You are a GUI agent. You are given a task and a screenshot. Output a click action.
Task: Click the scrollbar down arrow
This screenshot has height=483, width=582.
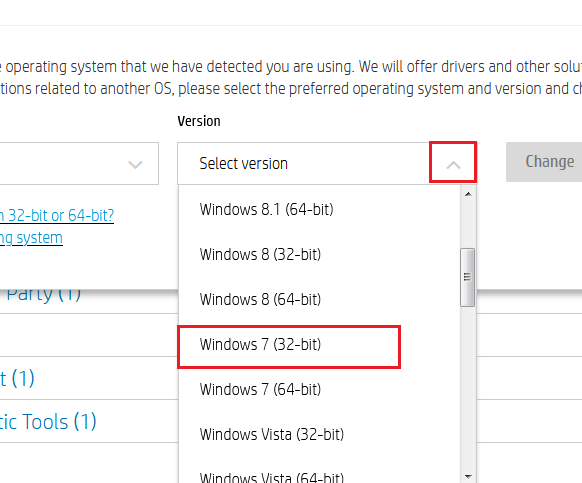pyautogui.click(x=468, y=476)
